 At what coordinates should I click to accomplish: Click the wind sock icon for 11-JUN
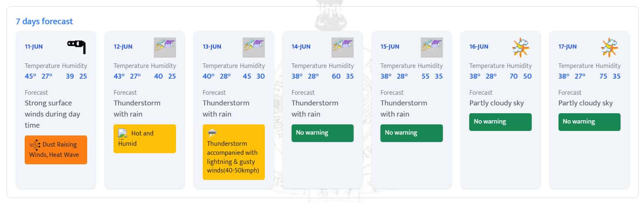[76, 47]
